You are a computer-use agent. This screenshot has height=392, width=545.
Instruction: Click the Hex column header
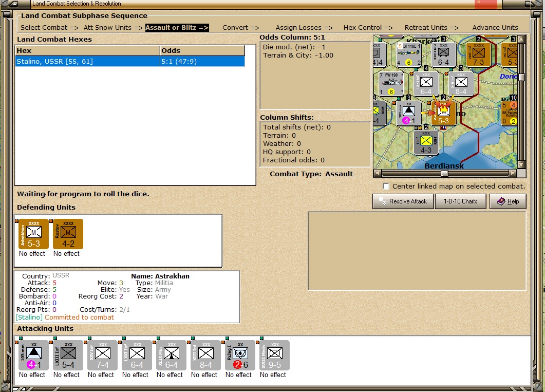88,50
